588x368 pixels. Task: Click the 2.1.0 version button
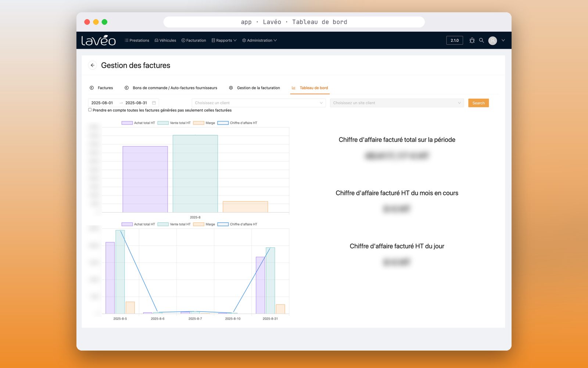tap(455, 40)
